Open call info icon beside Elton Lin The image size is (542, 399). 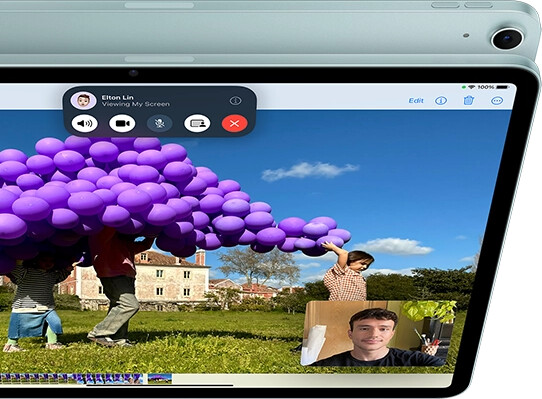click(235, 101)
